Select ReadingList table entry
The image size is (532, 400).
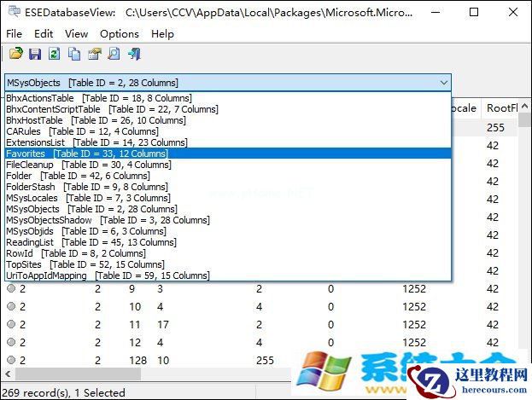click(228, 242)
